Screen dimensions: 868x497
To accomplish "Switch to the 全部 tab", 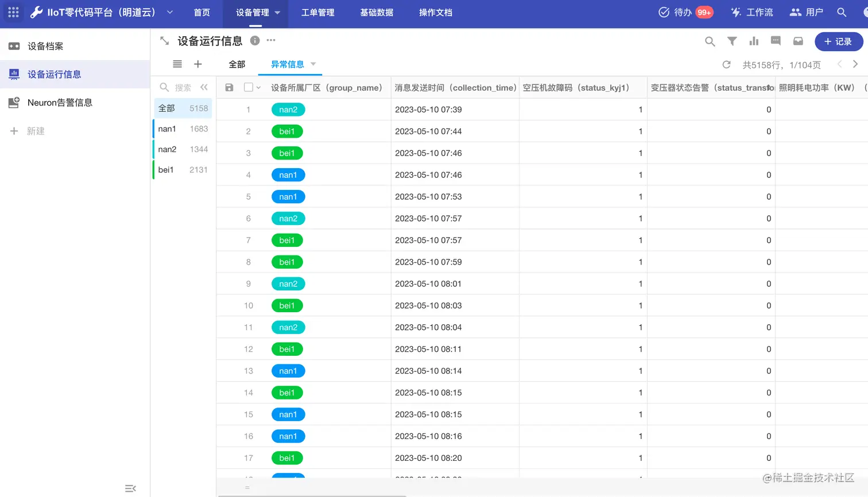I will (x=237, y=64).
